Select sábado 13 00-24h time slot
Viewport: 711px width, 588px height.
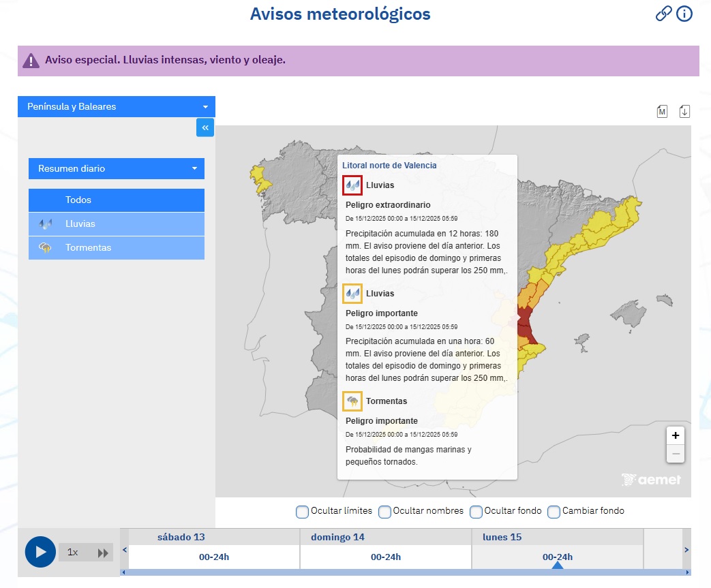pos(214,557)
